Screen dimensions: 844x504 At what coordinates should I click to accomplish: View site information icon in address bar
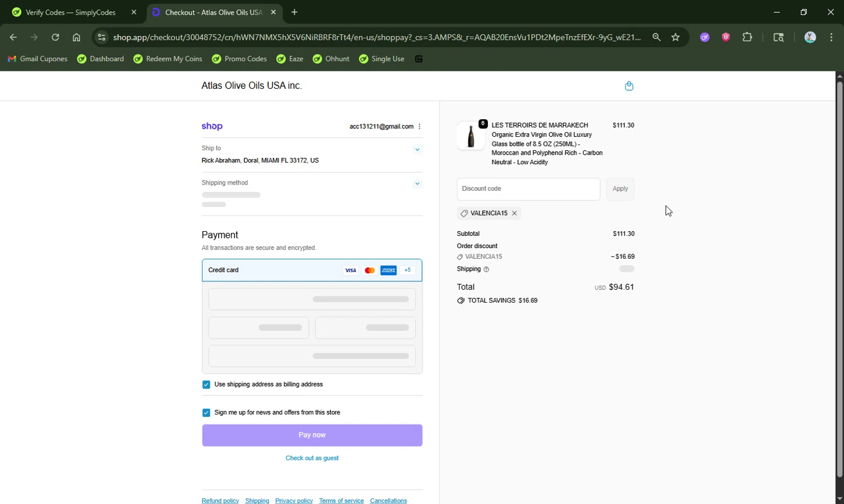coord(101,37)
